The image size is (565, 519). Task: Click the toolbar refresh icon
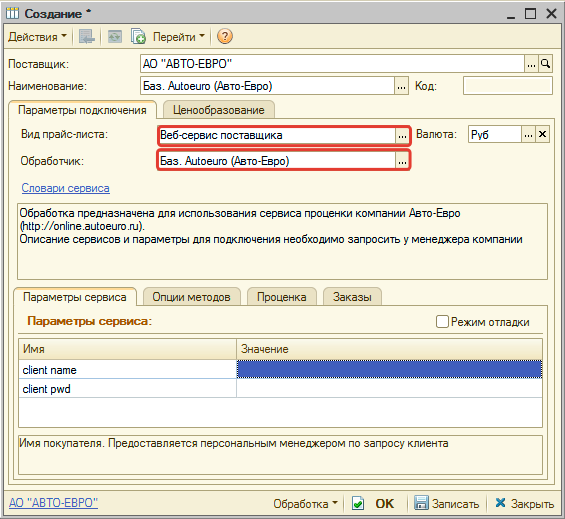[x=115, y=36]
